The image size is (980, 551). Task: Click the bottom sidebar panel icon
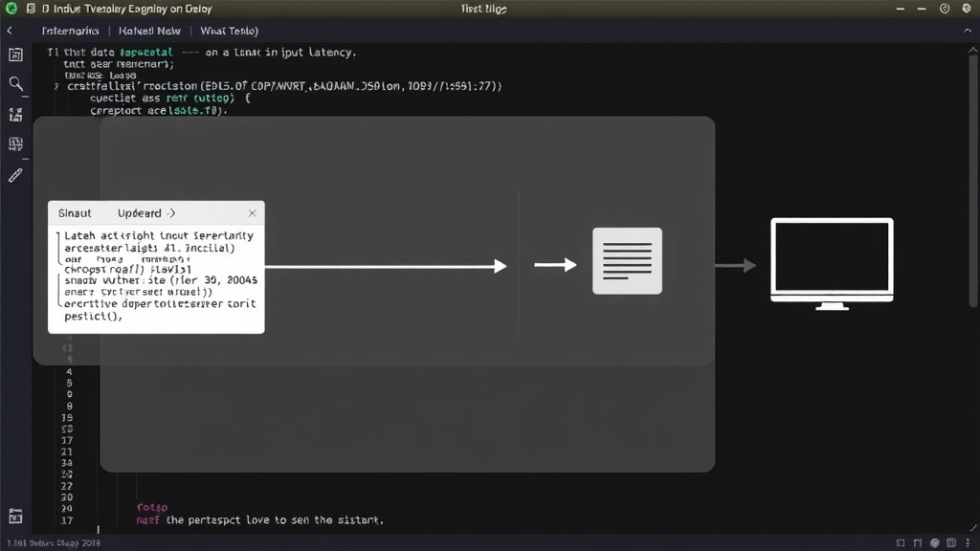tap(15, 516)
